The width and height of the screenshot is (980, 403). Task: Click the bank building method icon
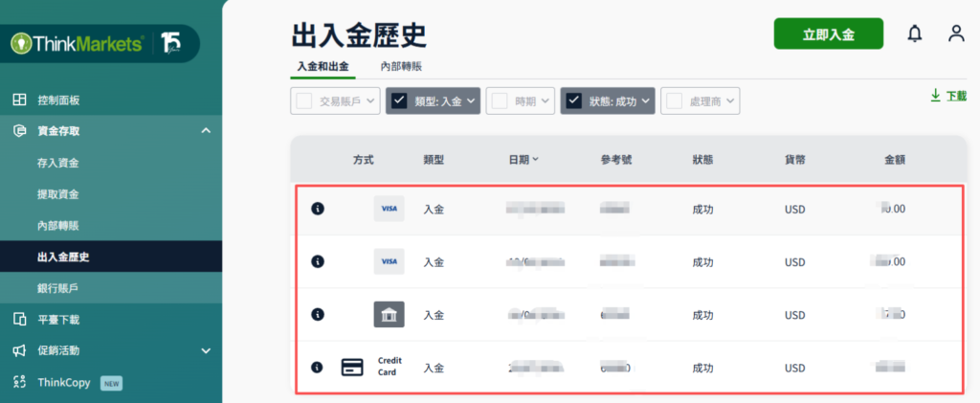(390, 314)
